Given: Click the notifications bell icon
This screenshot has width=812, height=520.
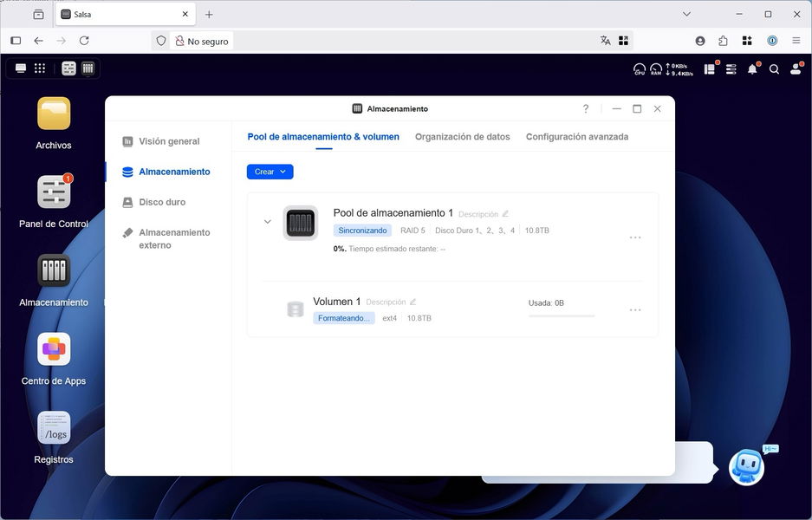Looking at the screenshot, I should [752, 69].
